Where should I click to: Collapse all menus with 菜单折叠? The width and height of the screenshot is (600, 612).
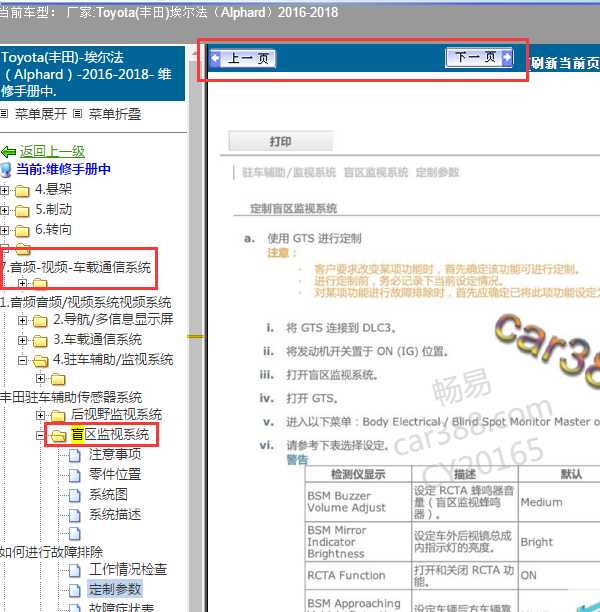point(115,114)
